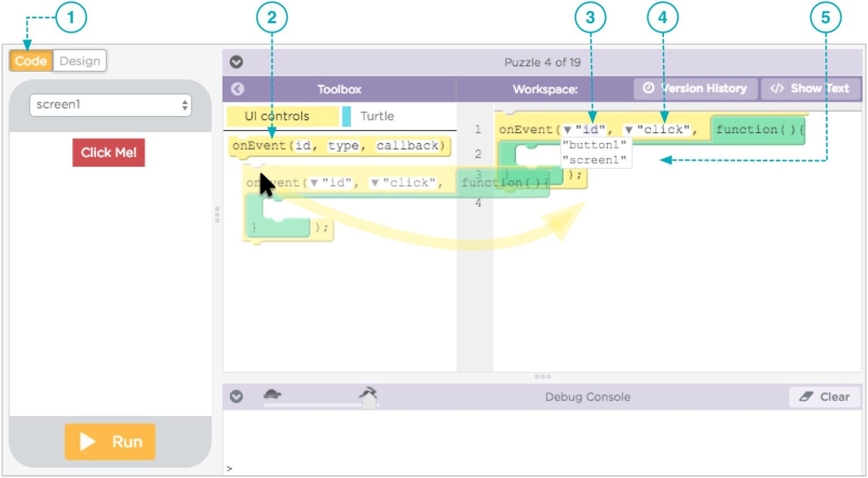
Task: Select the onEvent block in the Toolbox
Action: coord(339,146)
